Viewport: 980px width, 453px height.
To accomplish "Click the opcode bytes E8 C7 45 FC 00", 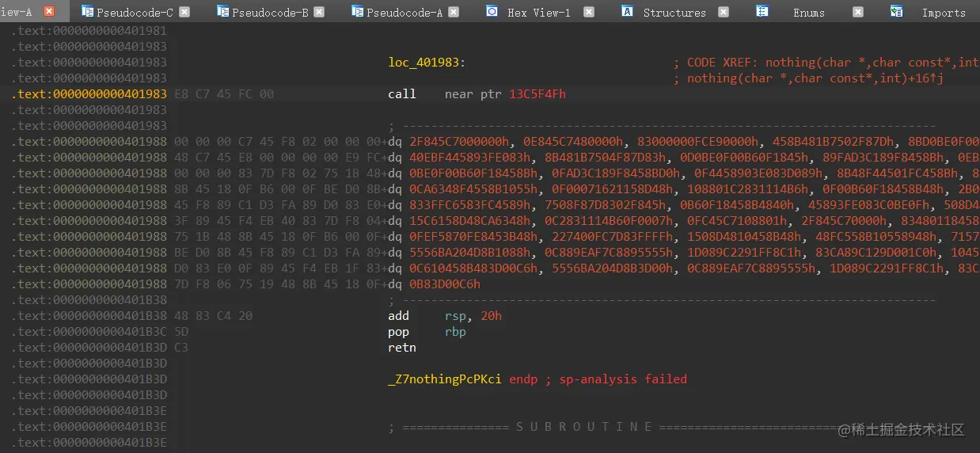I will tap(224, 94).
